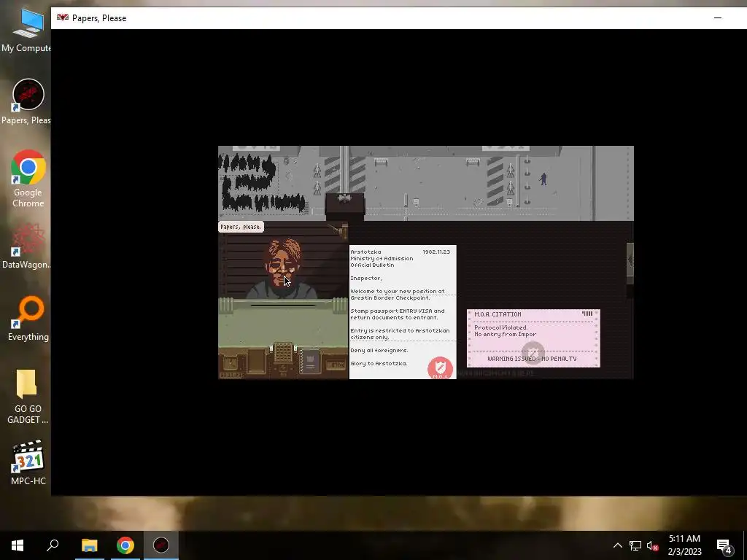Click the intercom speaker grille on the desk

283,352
